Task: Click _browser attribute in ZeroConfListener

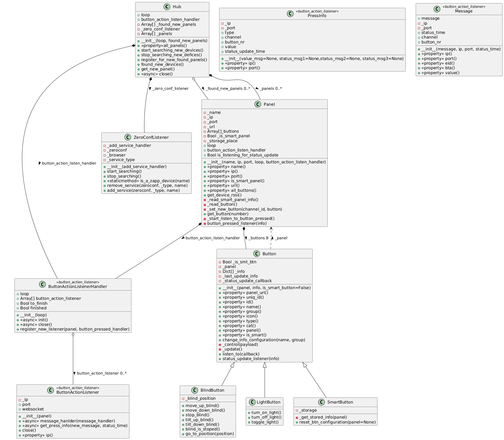Action: coord(116,155)
